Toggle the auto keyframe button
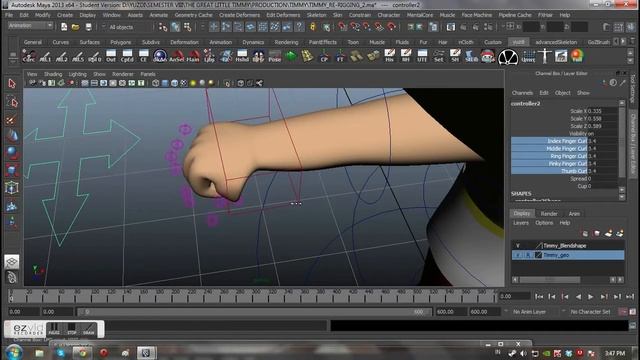This screenshot has width=640, height=360. click(623, 312)
